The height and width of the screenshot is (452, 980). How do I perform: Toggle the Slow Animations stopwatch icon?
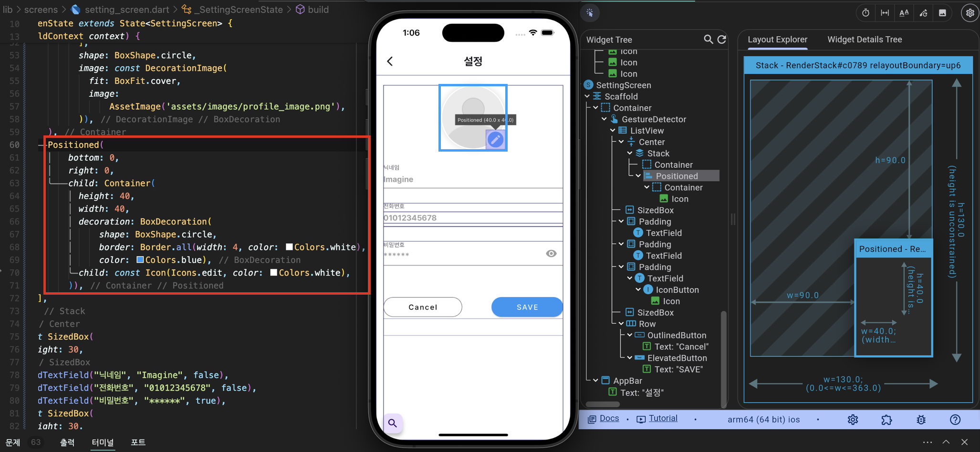pos(865,13)
